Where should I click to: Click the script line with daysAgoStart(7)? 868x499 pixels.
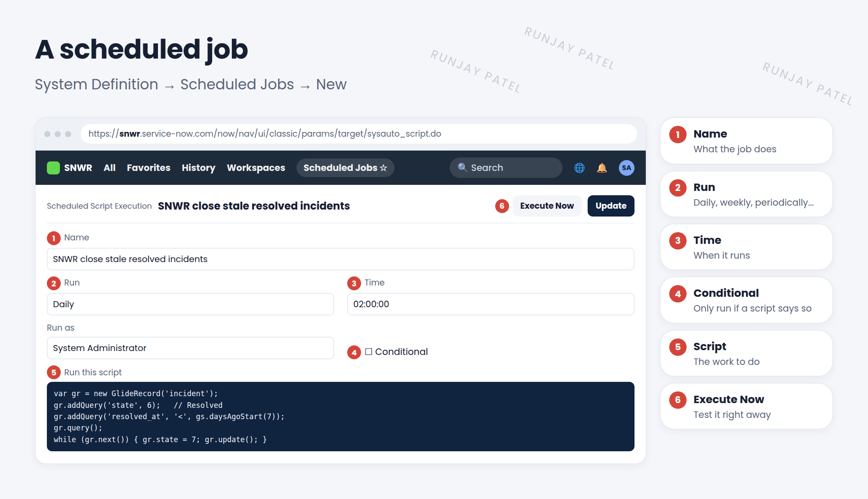coord(169,417)
